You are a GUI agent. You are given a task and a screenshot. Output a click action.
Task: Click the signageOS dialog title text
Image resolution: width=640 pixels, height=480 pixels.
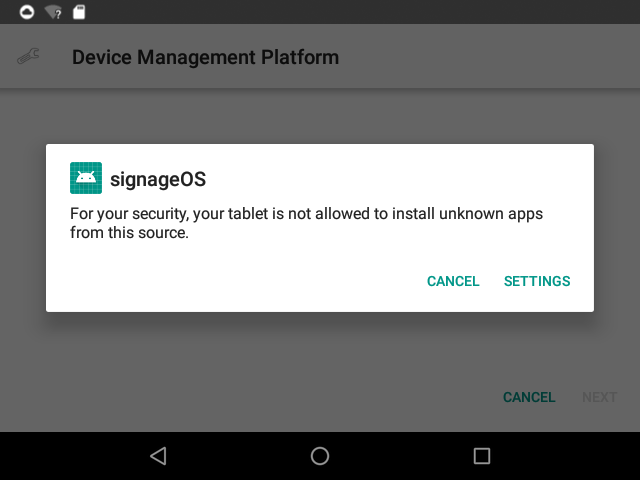coord(158,179)
